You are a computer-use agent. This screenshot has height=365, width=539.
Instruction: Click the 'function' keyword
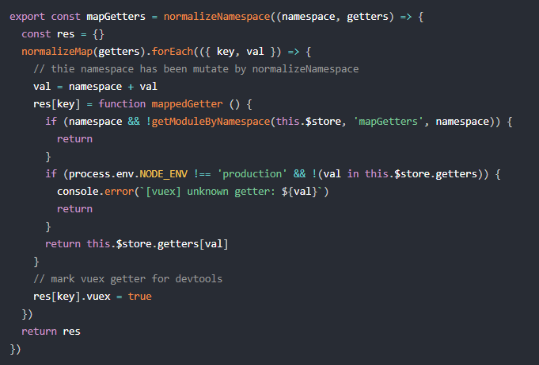pyautogui.click(x=122, y=104)
